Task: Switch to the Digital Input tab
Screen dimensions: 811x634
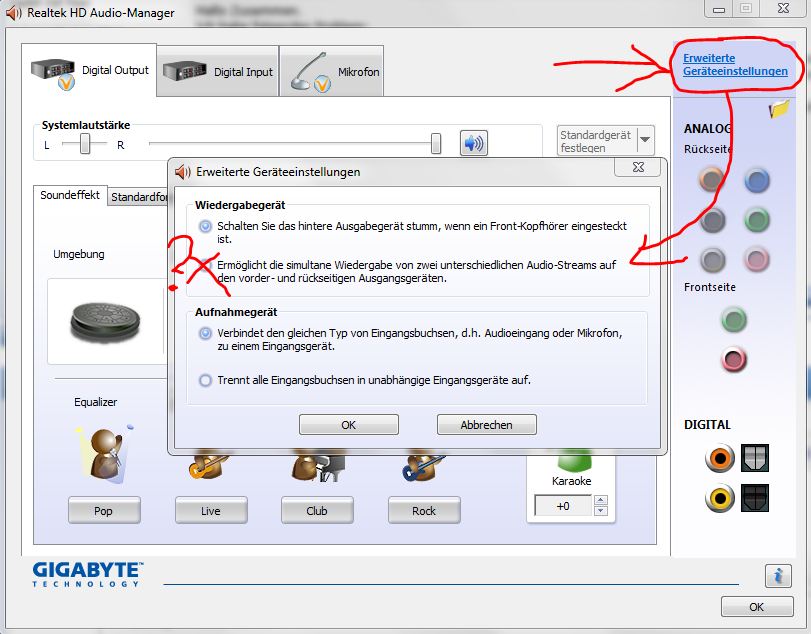Action: 218,71
